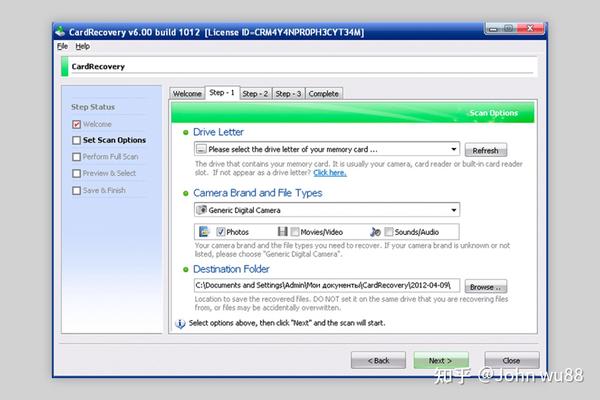Go to the Complete tab

pos(324,94)
